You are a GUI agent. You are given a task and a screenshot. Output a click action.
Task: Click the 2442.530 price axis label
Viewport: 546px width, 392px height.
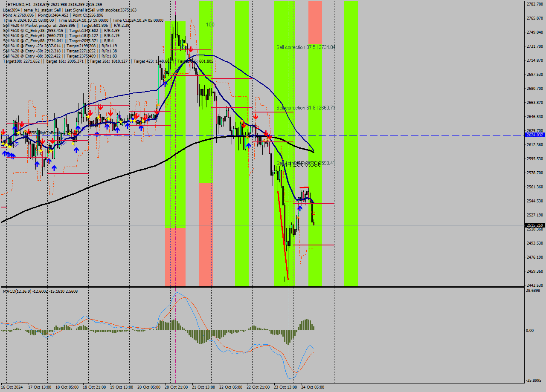pyautogui.click(x=535, y=285)
